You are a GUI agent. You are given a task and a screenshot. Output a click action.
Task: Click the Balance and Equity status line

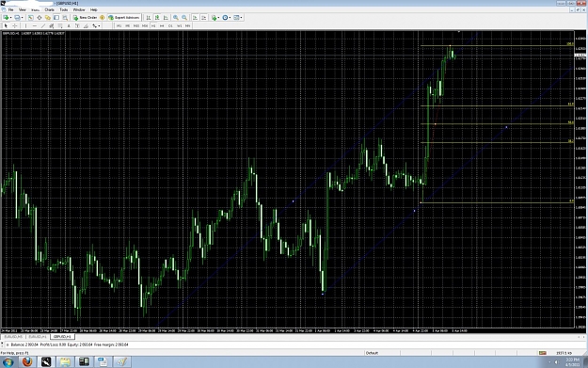(70, 344)
